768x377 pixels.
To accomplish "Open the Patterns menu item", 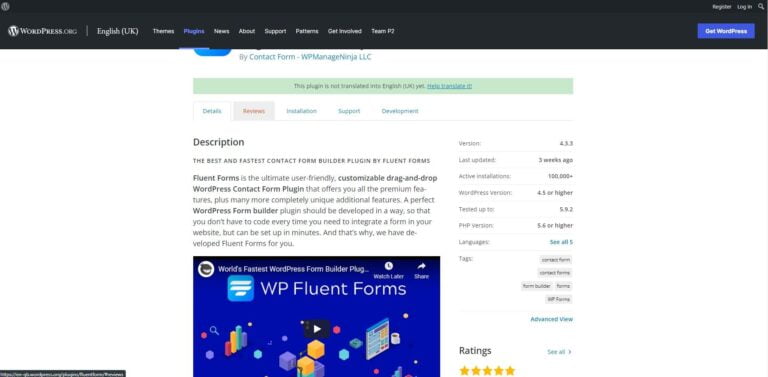I will click(307, 31).
